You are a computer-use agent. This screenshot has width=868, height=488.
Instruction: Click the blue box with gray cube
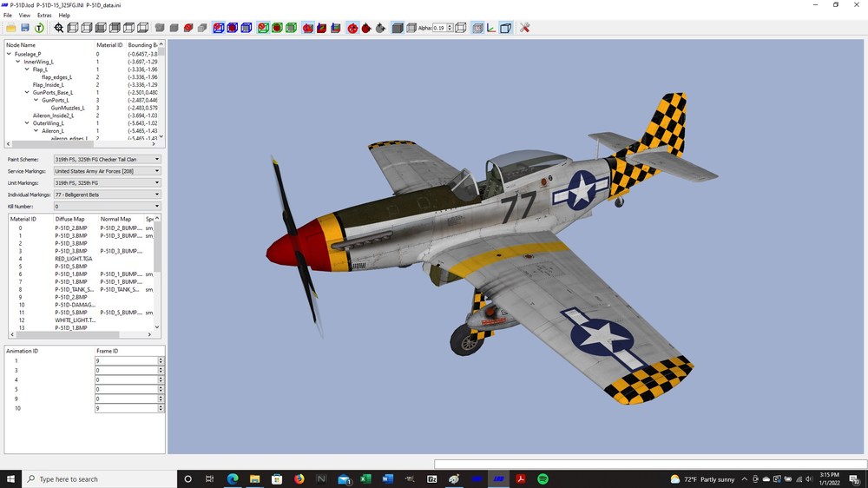[x=247, y=28]
